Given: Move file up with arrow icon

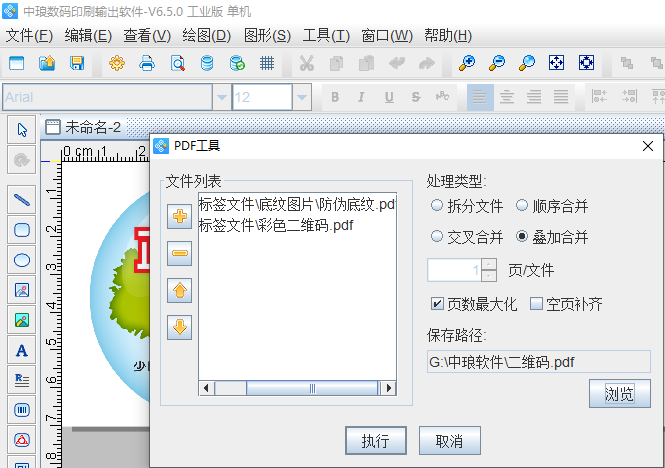Looking at the screenshot, I should click(x=180, y=291).
